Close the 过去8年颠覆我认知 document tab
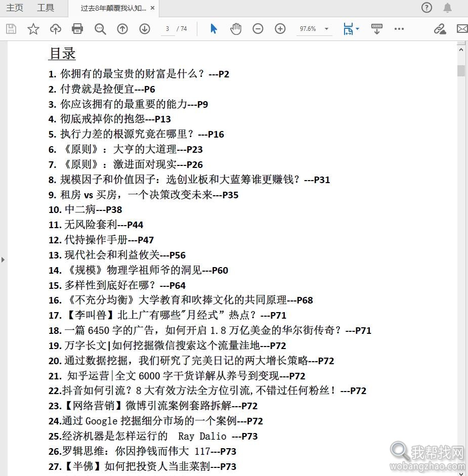468x476 pixels. click(x=152, y=8)
